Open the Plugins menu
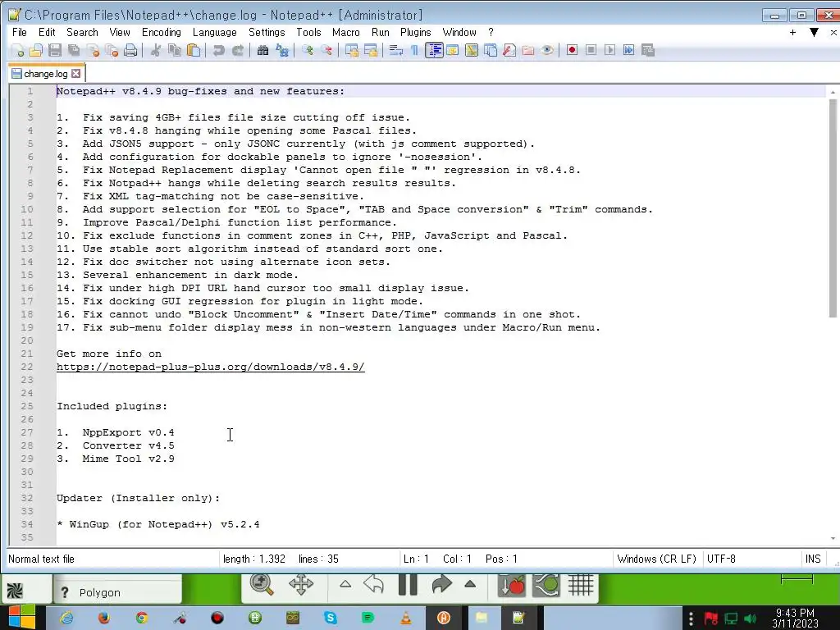The image size is (840, 630). coord(415,32)
